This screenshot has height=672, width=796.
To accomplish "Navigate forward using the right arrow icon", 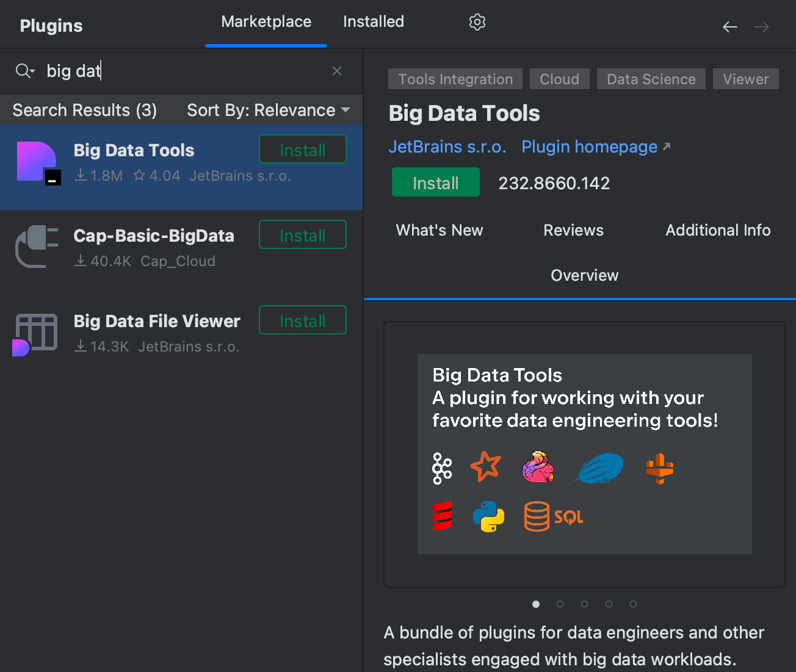I will tap(761, 27).
